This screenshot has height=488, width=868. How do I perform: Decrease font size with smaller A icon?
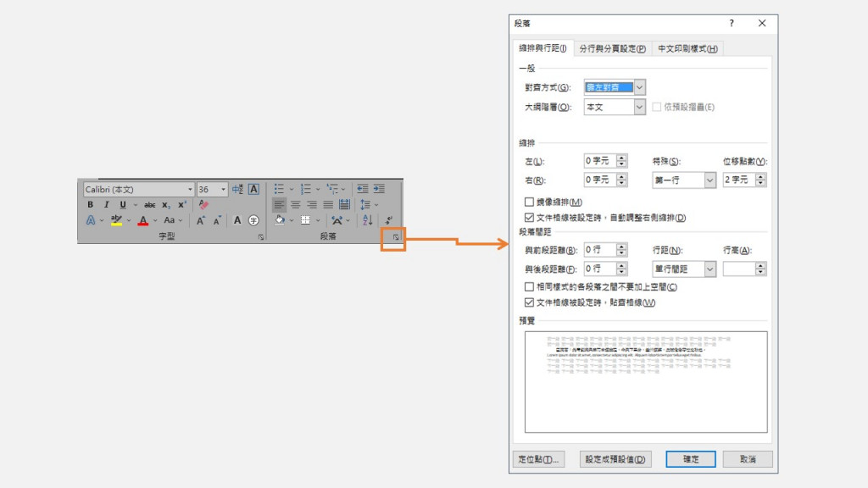[x=217, y=221]
